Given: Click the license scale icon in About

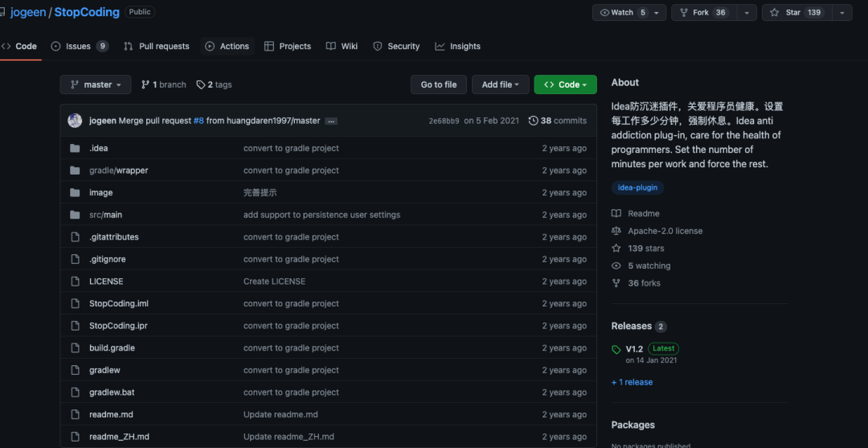Looking at the screenshot, I should tap(616, 231).
